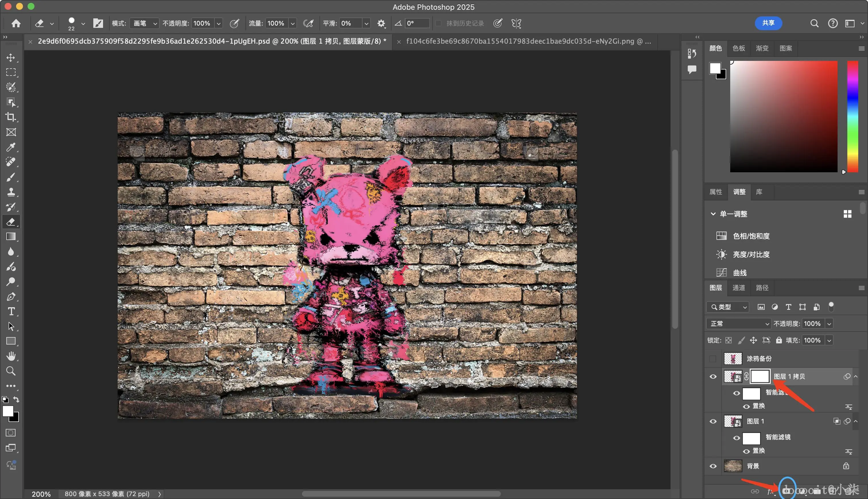Select the Hand tool
This screenshot has width=868, height=499.
coord(11,356)
